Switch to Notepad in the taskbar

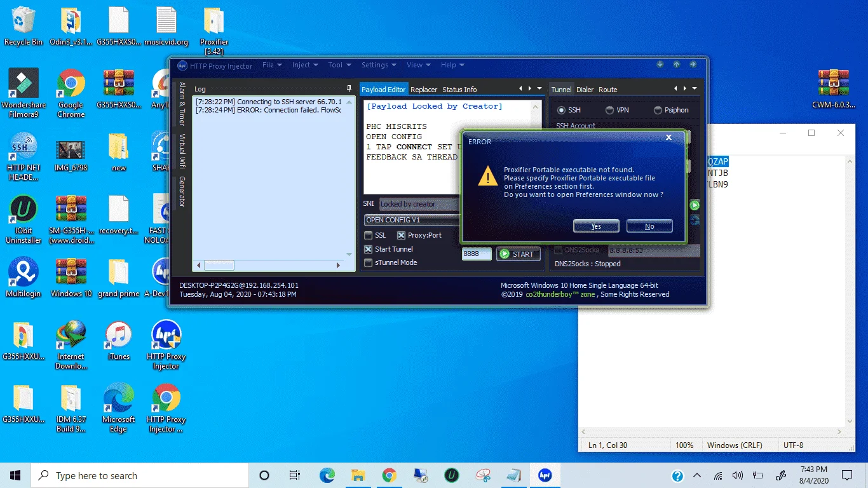(x=514, y=475)
